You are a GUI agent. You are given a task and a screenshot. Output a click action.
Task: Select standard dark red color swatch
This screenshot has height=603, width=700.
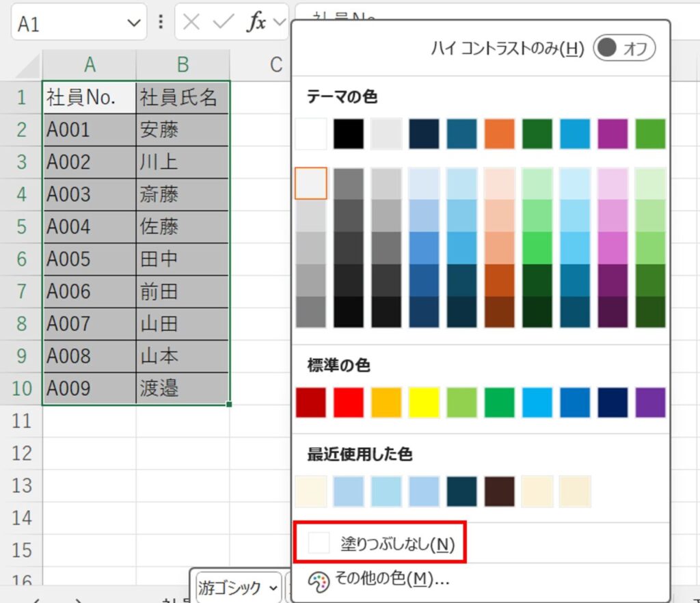pos(311,403)
